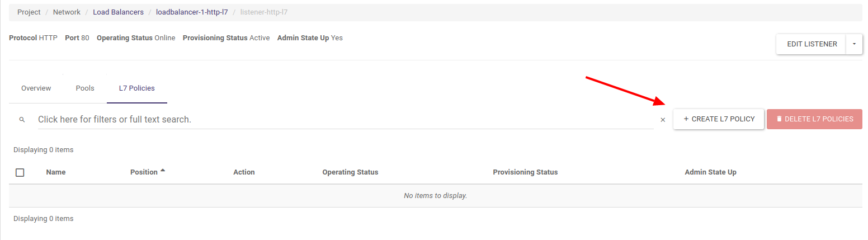Sort by the Name column header
This screenshot has width=868, height=240.
point(56,172)
